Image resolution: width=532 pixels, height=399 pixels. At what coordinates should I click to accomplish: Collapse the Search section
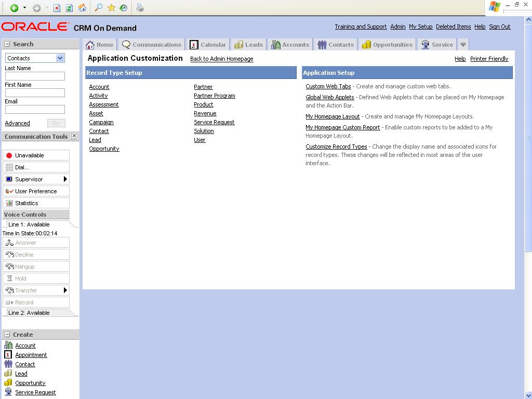[7, 44]
